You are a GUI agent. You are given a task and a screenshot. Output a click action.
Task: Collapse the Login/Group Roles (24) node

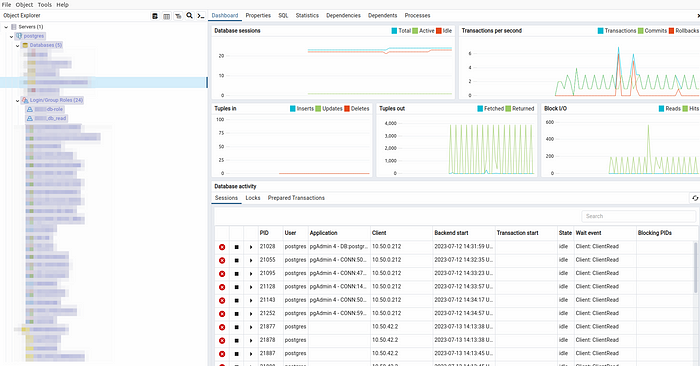point(17,100)
